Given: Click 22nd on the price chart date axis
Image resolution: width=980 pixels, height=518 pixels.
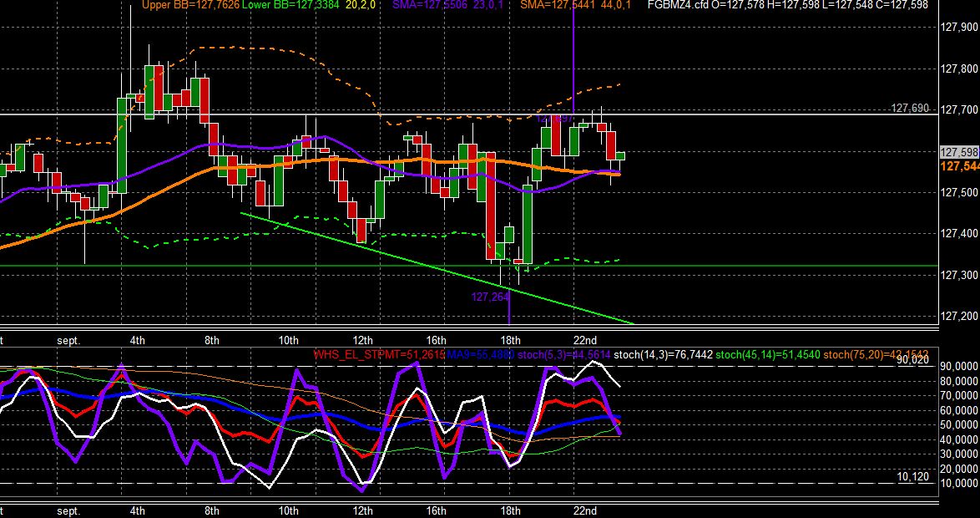Looking at the screenshot, I should click(x=585, y=340).
